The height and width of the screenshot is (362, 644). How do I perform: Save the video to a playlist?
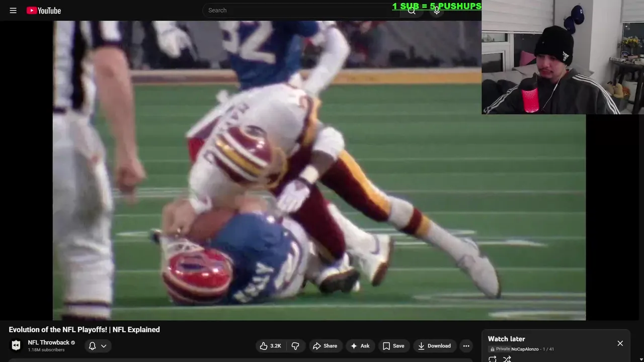coord(393,346)
